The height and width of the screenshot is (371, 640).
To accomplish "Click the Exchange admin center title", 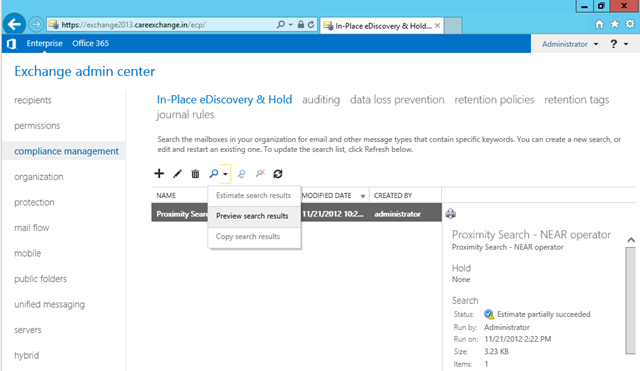I will point(85,71).
